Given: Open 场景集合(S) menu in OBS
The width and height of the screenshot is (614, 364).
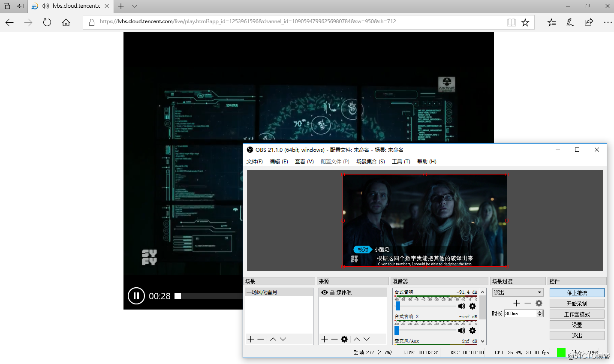Looking at the screenshot, I should (370, 162).
